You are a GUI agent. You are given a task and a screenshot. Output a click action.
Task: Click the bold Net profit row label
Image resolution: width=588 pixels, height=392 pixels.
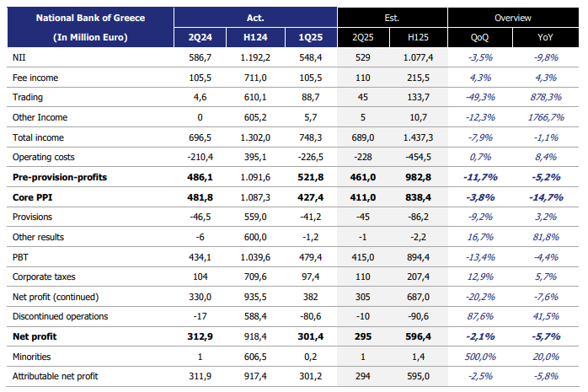[x=35, y=336]
